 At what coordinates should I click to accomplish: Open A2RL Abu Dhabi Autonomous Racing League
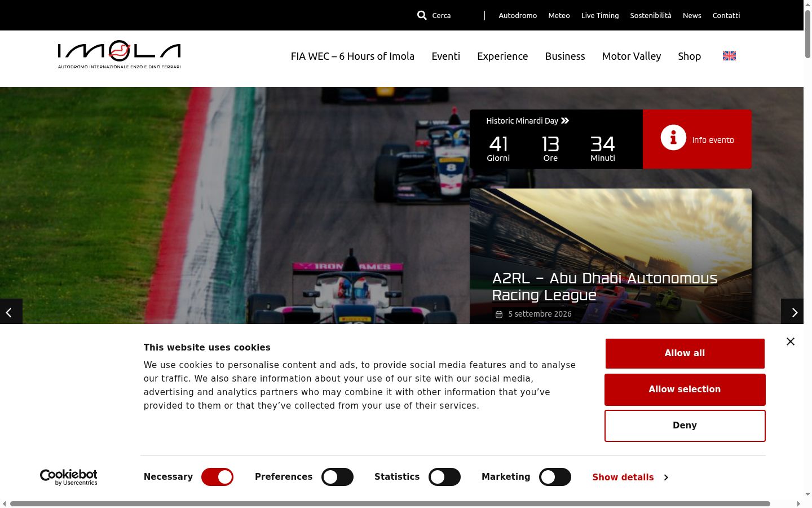[604, 287]
